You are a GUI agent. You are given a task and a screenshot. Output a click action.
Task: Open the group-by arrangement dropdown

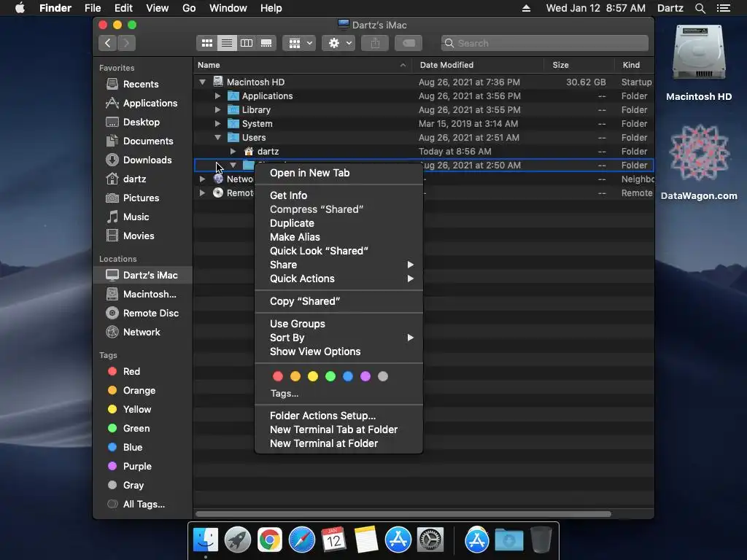tap(299, 43)
